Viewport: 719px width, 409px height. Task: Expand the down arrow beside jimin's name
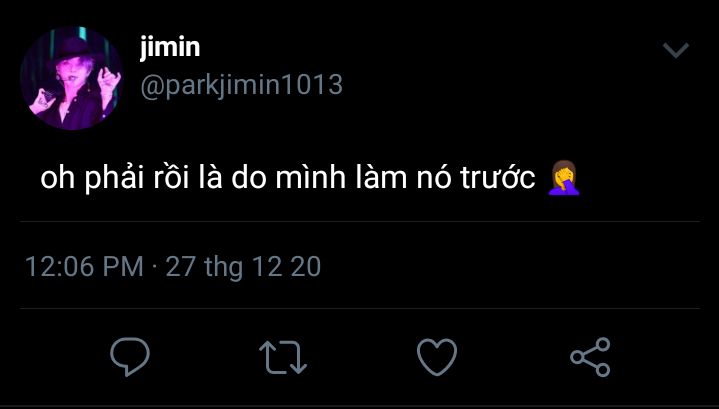pyautogui.click(x=676, y=50)
